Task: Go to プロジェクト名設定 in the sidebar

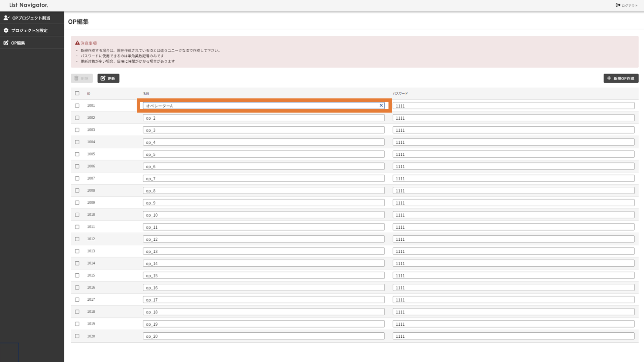Action: pyautogui.click(x=29, y=30)
